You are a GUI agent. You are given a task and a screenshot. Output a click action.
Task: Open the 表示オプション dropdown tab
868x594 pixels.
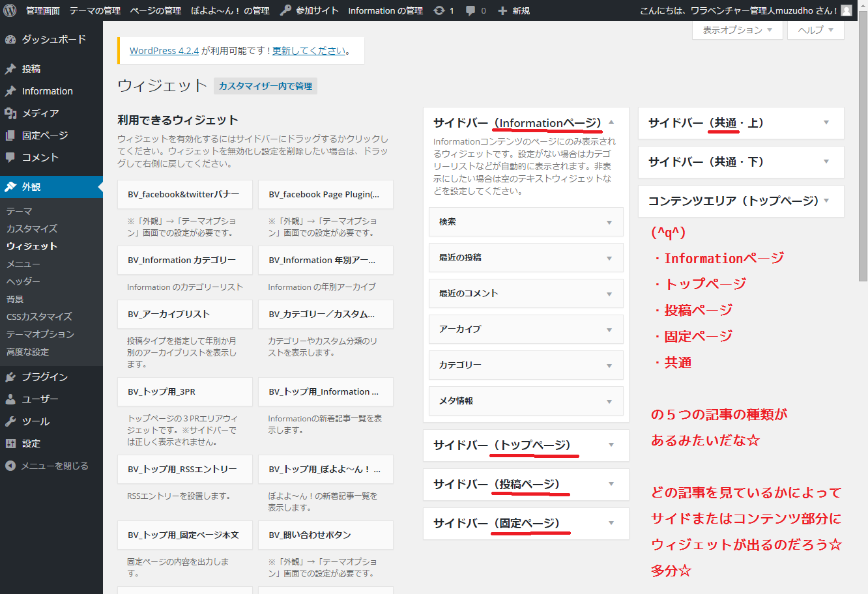pyautogui.click(x=738, y=30)
